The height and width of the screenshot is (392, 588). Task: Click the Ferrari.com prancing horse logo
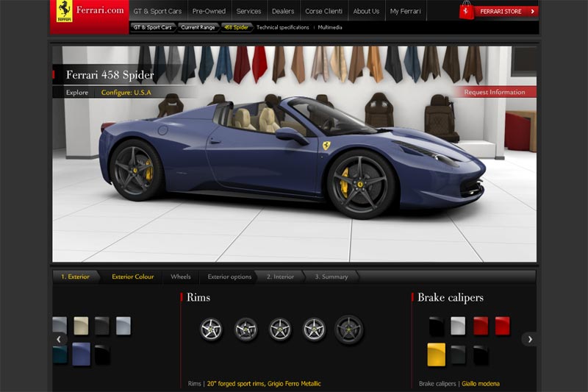(65, 11)
